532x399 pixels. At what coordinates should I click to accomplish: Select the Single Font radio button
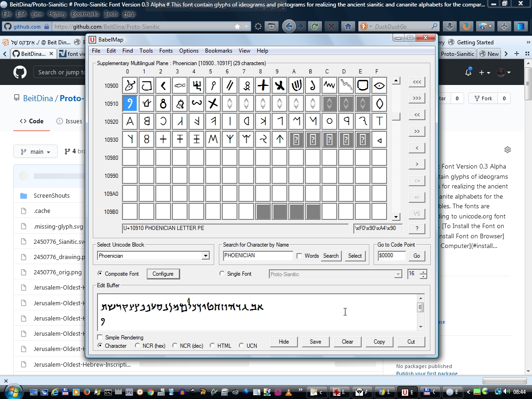click(x=222, y=273)
